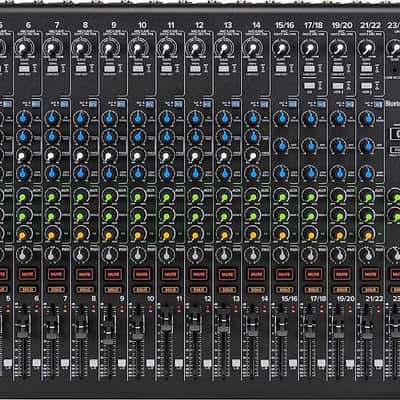Turn channel 14 grey pan knob
The width and height of the screenshot is (400, 400).
252,255
